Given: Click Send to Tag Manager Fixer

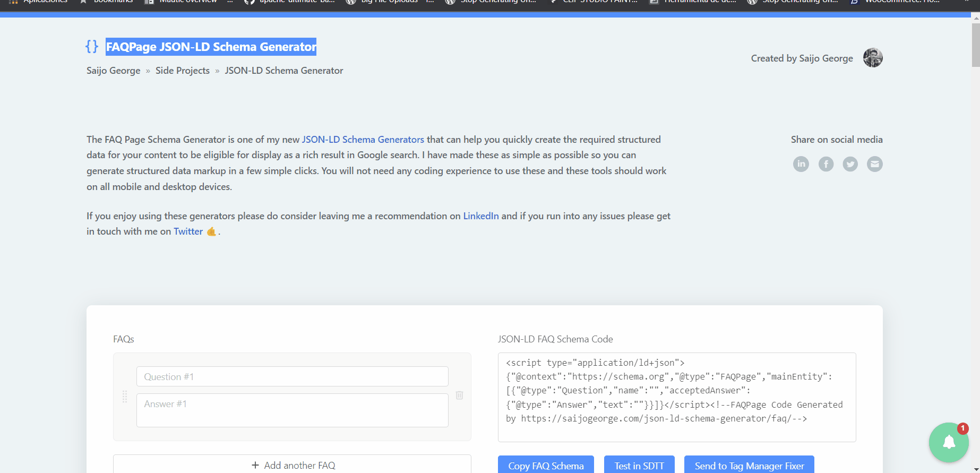Looking at the screenshot, I should click(749, 465).
